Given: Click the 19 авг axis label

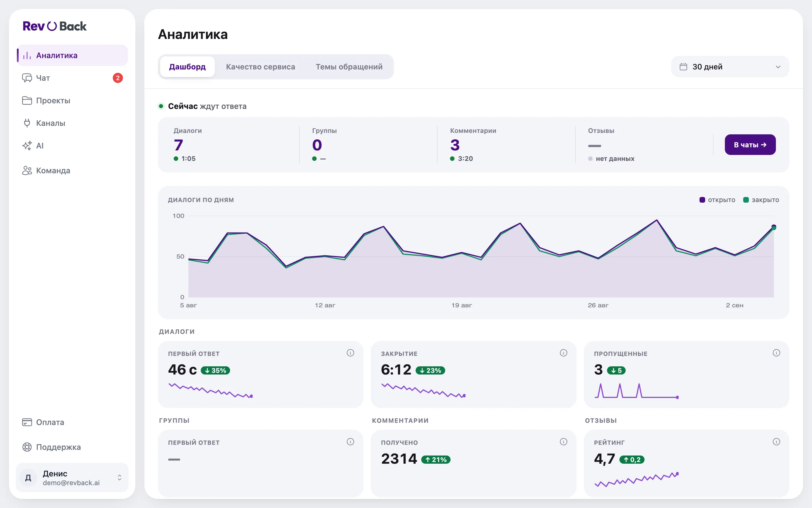Looking at the screenshot, I should pos(461,305).
